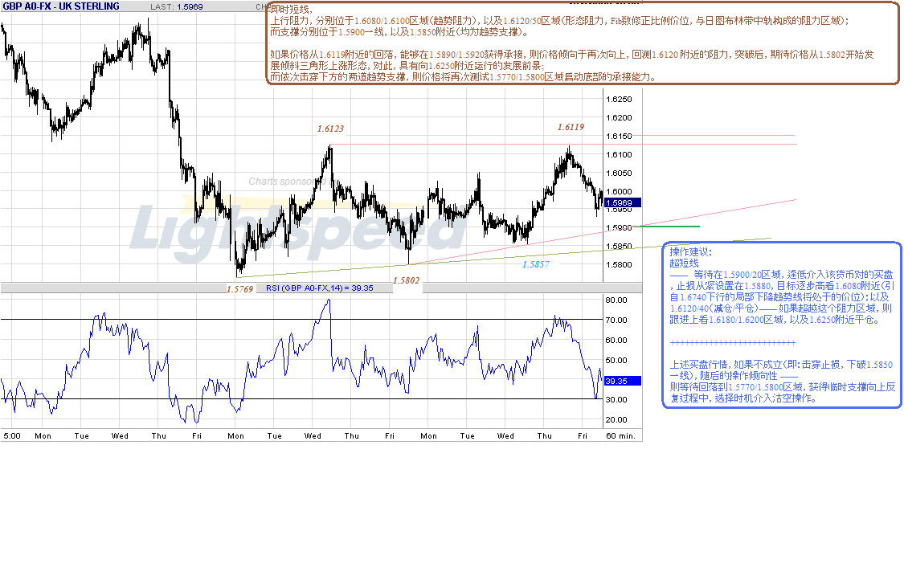Viewport: 904px width, 588px height.
Task: Select the 1.5850 price axis label
Action: [619, 246]
